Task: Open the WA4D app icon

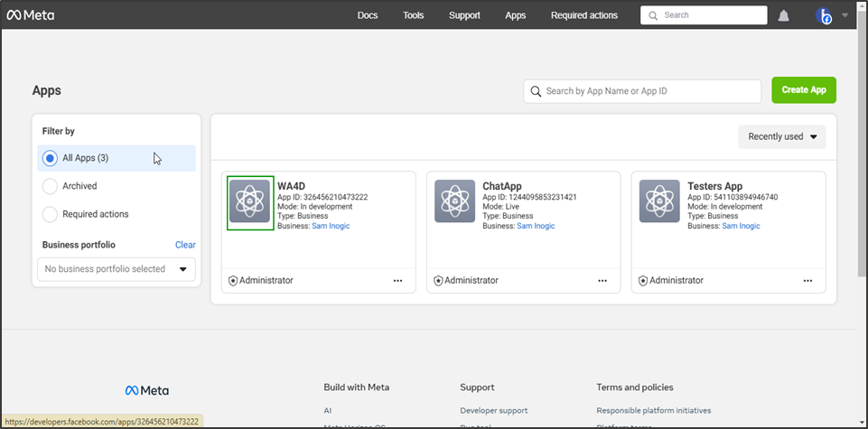Action: point(249,202)
